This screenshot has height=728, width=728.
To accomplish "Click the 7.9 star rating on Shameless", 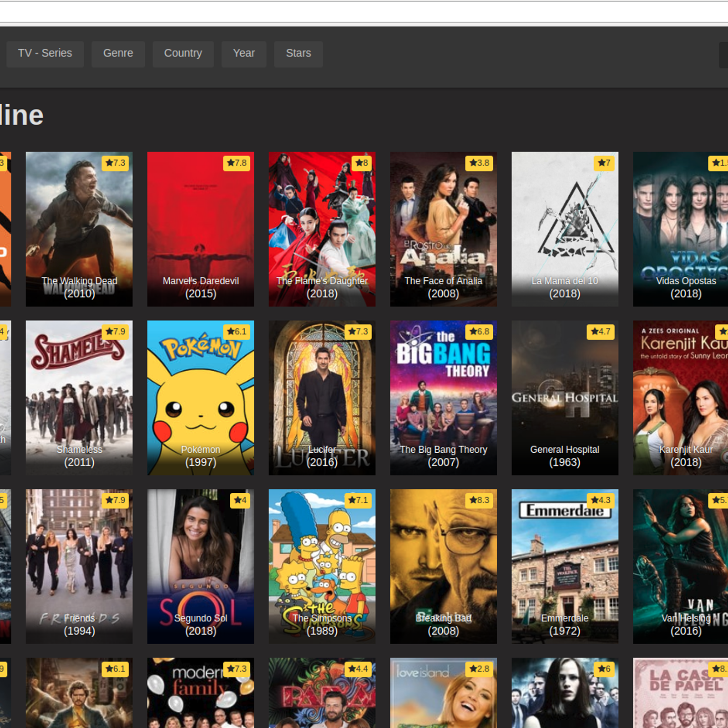I will coord(115,332).
